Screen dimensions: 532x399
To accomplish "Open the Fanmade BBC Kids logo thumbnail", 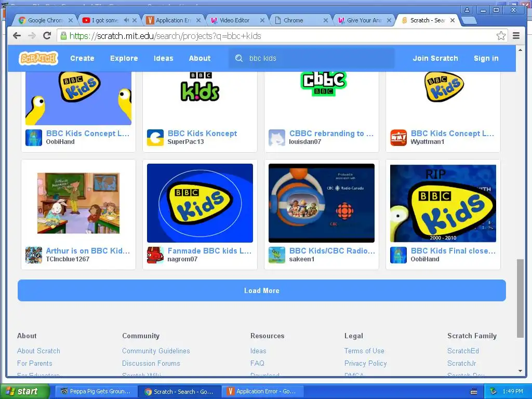I will (x=200, y=203).
